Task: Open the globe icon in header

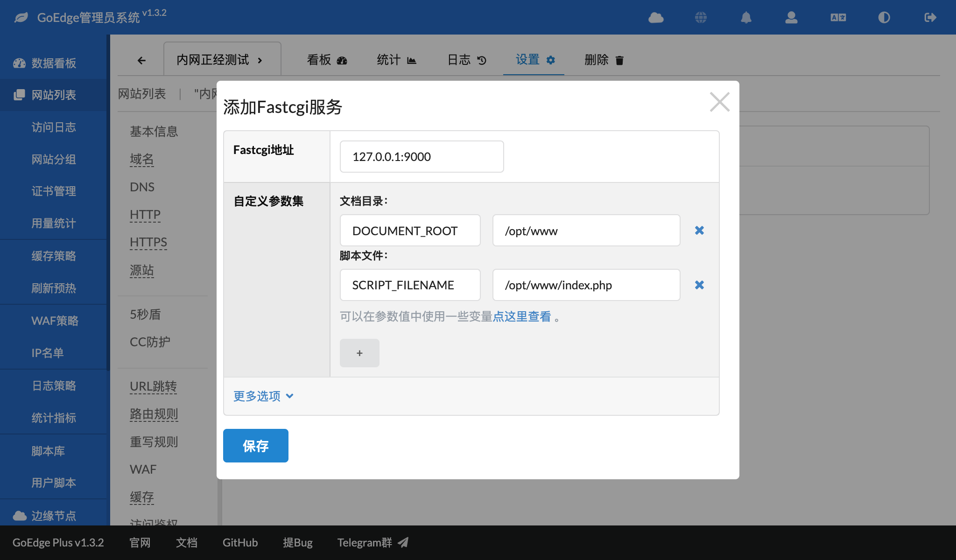Action: [701, 18]
